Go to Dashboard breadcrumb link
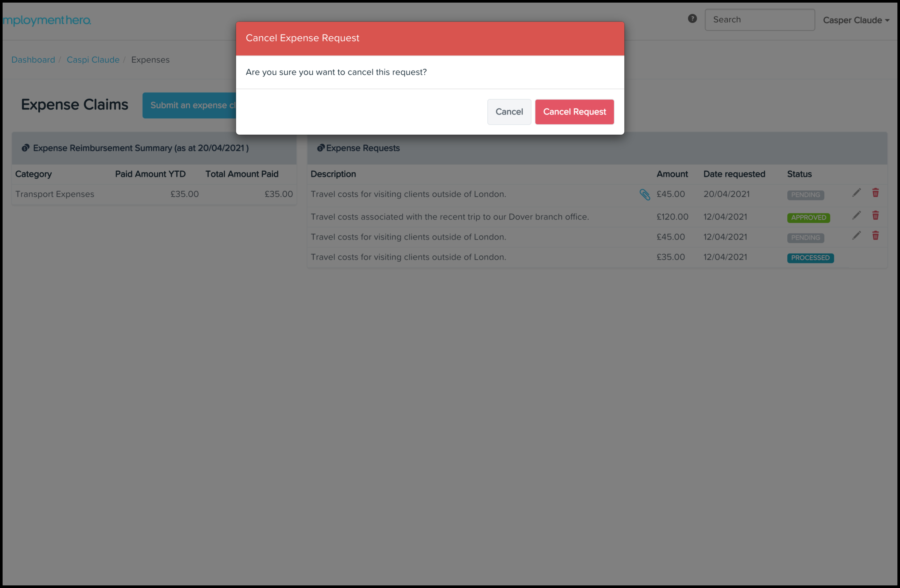This screenshot has width=900, height=588. click(33, 60)
